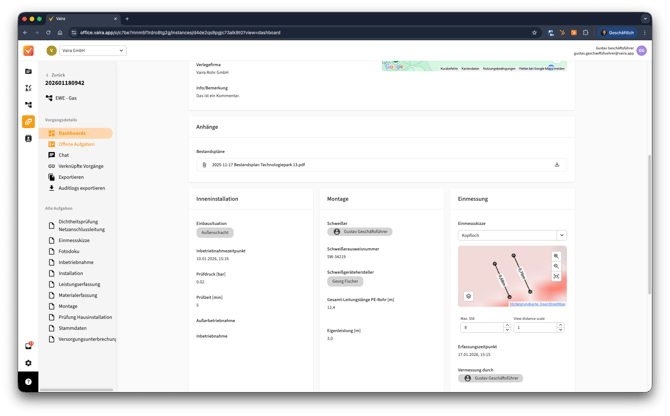Zoom in on the Einmessskizze map
Image resolution: width=670 pixels, height=416 pixels.
(556, 256)
